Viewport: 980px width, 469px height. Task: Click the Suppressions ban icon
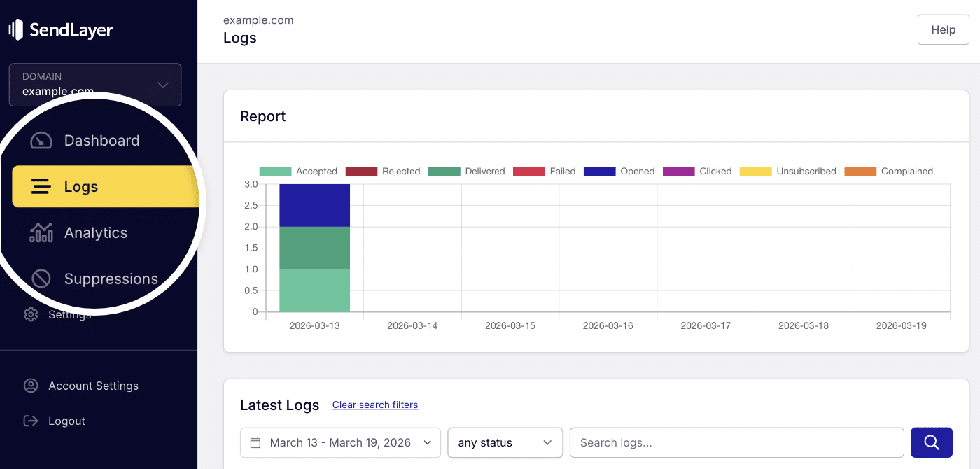tap(41, 279)
